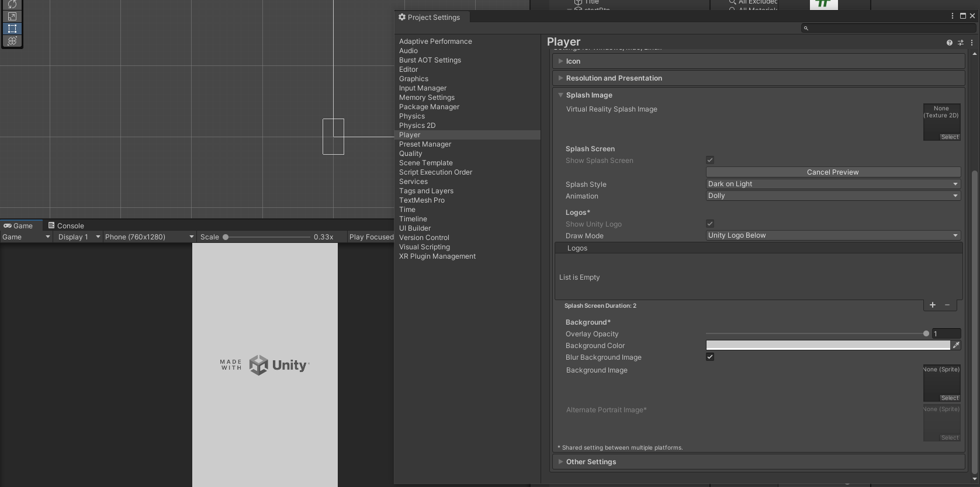Click the Project Settings gear icon

coord(402,17)
